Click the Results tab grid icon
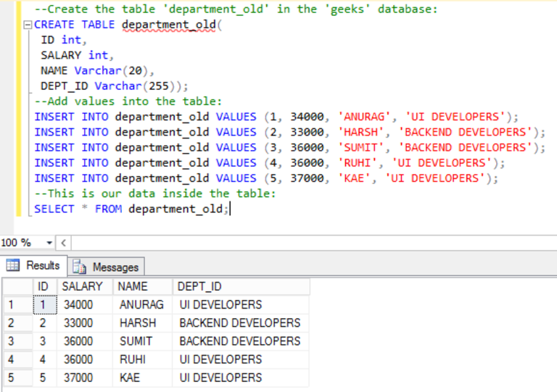This screenshot has width=557, height=392. pyautogui.click(x=13, y=266)
